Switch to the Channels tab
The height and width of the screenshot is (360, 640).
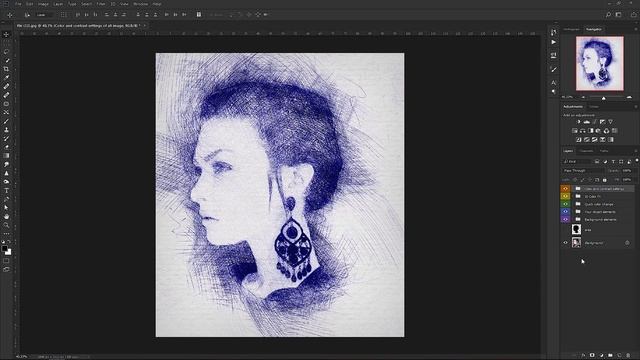point(587,151)
